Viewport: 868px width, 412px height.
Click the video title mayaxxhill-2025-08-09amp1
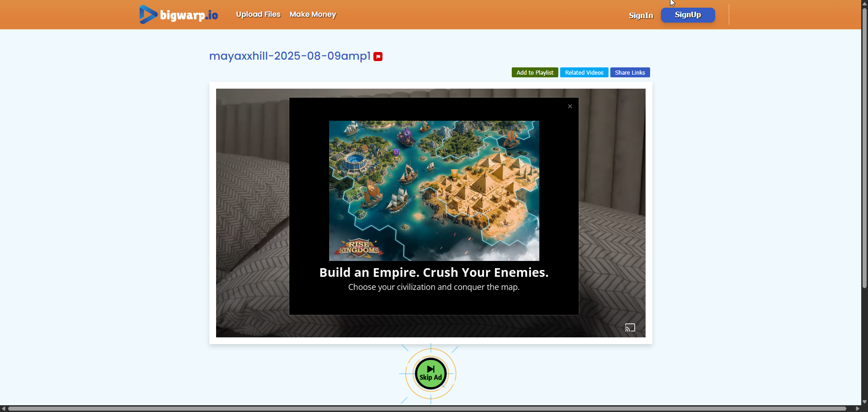point(290,56)
